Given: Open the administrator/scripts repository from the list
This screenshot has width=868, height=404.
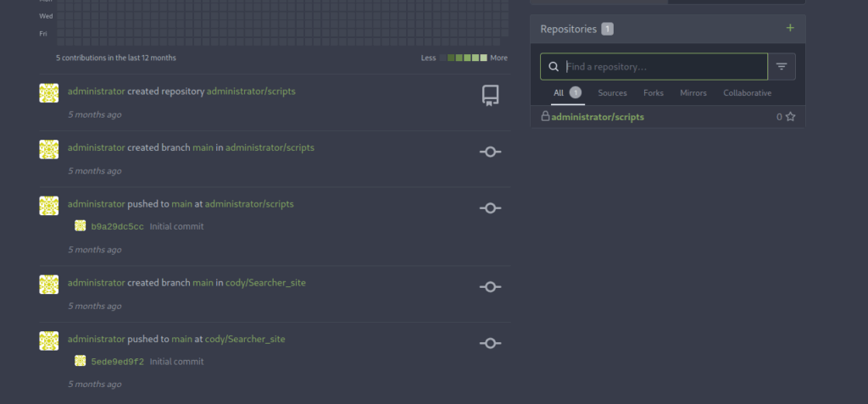Looking at the screenshot, I should point(598,117).
